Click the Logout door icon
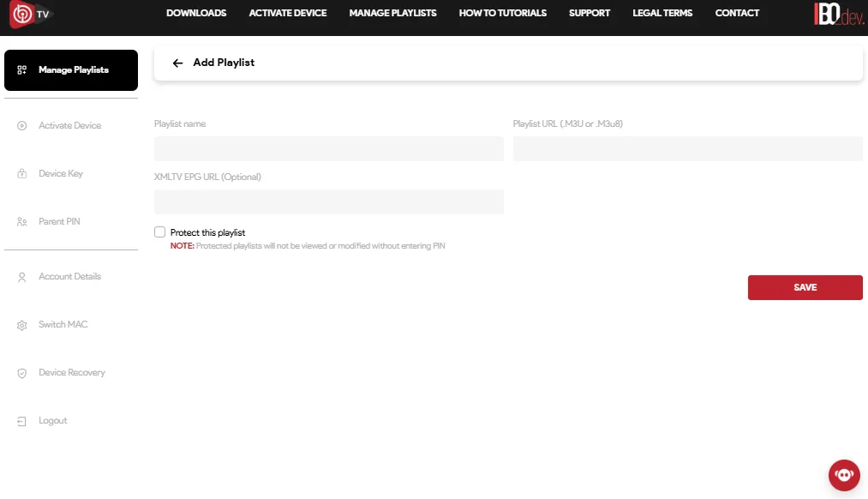Image resolution: width=868 pixels, height=499 pixels. (21, 422)
